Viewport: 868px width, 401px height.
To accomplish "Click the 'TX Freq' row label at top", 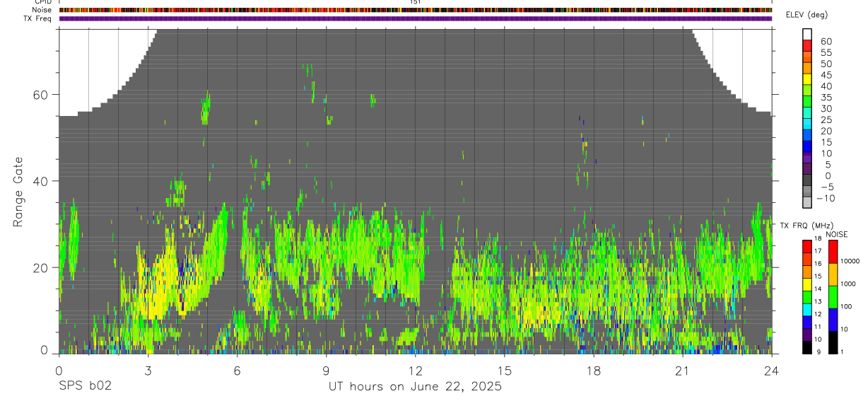I will pos(38,18).
